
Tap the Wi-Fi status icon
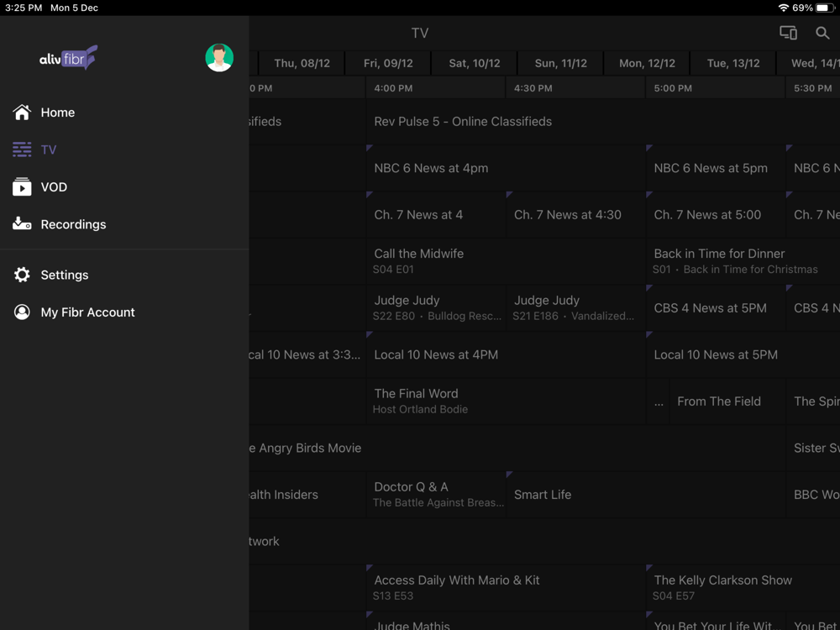783,8
